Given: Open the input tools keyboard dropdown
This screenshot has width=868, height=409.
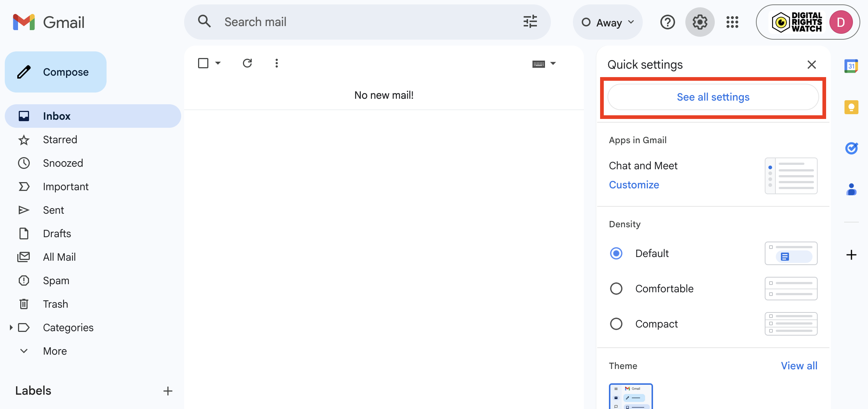Looking at the screenshot, I should point(553,64).
